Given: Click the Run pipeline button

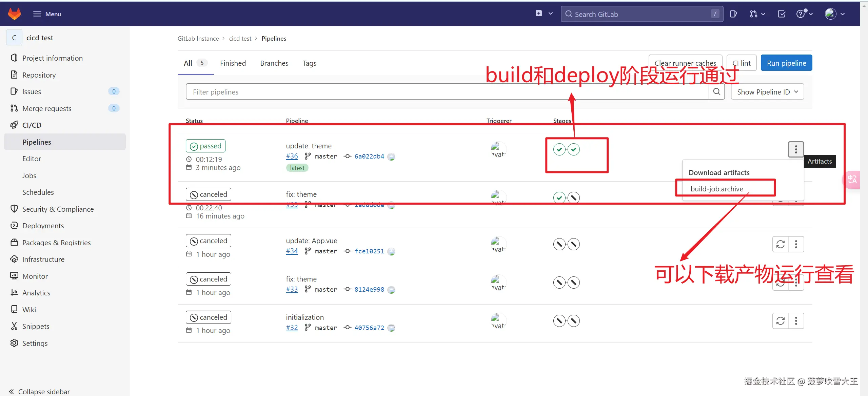Looking at the screenshot, I should point(786,63).
